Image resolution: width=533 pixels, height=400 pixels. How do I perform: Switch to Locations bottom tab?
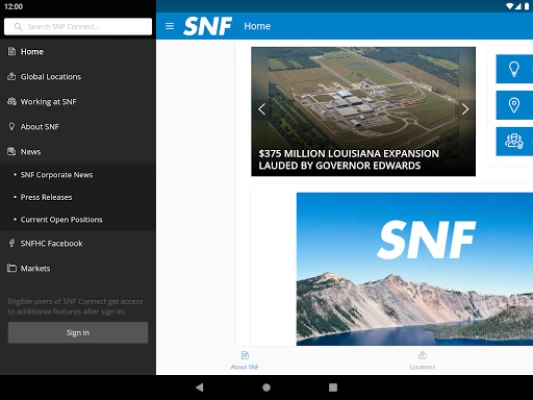422,360
